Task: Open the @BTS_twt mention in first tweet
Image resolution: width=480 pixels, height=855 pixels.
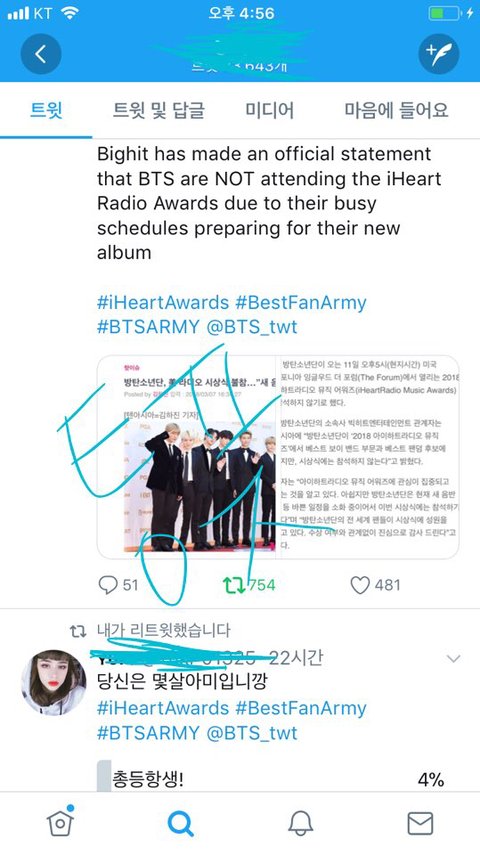Action: pos(252,327)
